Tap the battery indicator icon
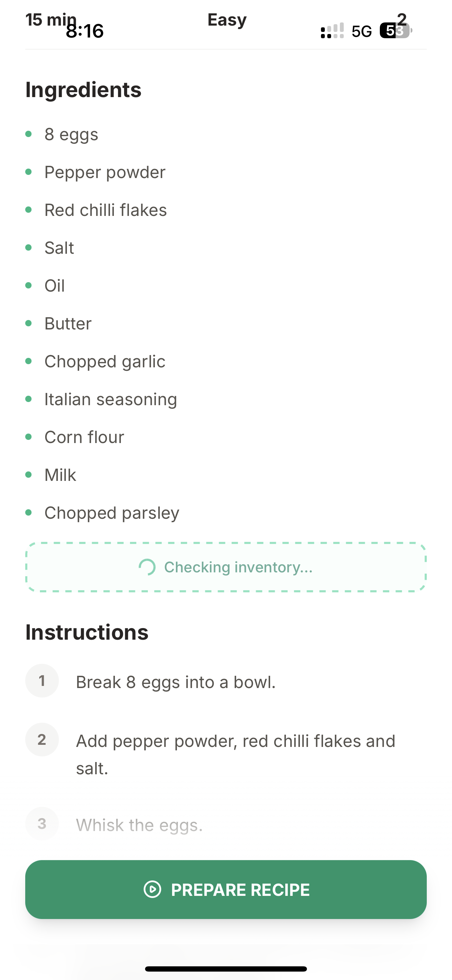 tap(396, 31)
